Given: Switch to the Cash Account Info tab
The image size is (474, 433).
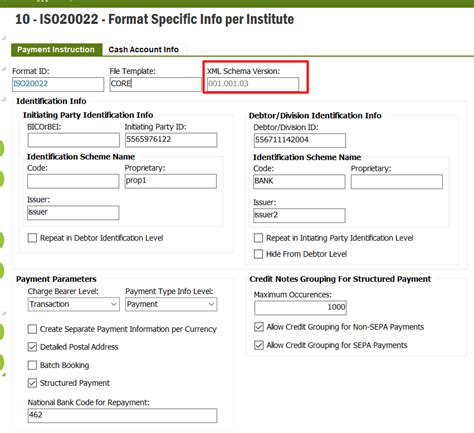Looking at the screenshot, I should point(144,50).
